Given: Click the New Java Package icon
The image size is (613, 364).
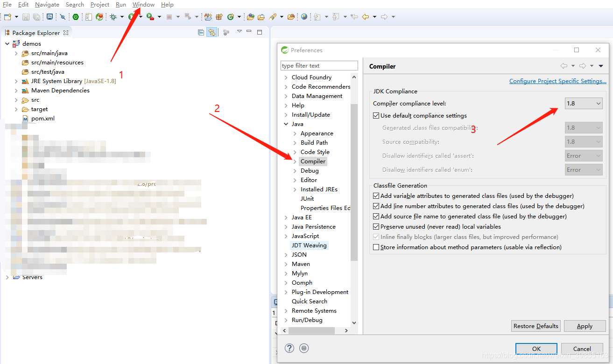Looking at the screenshot, I should click(219, 17).
